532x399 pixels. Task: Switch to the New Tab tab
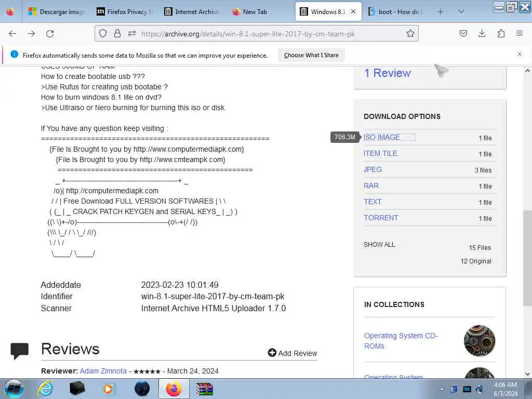pos(260,11)
